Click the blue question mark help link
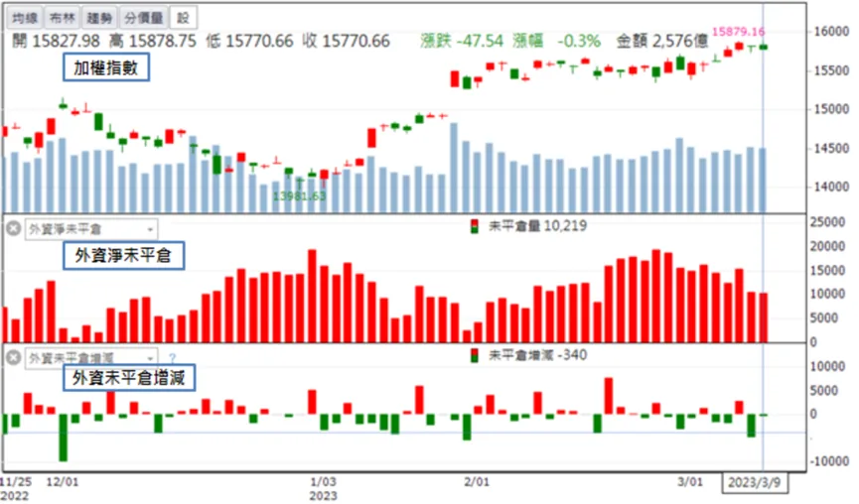Screen dimensions: 859x504 (x=172, y=358)
